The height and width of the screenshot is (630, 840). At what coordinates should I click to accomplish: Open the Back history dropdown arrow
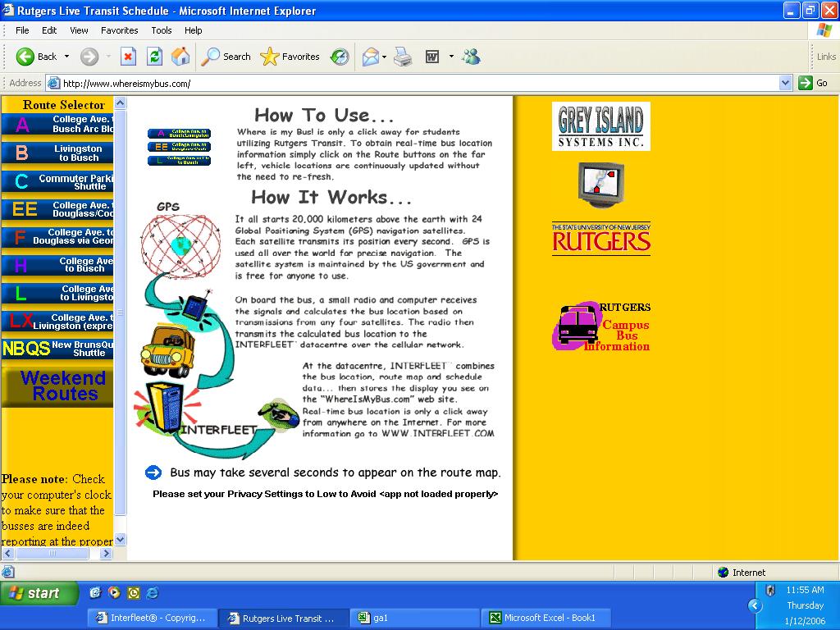tap(67, 57)
